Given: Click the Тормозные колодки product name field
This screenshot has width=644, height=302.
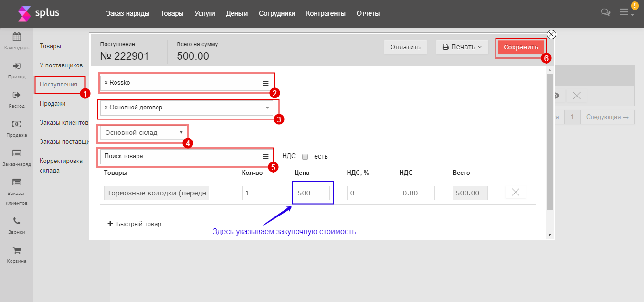Looking at the screenshot, I should pos(157,193).
